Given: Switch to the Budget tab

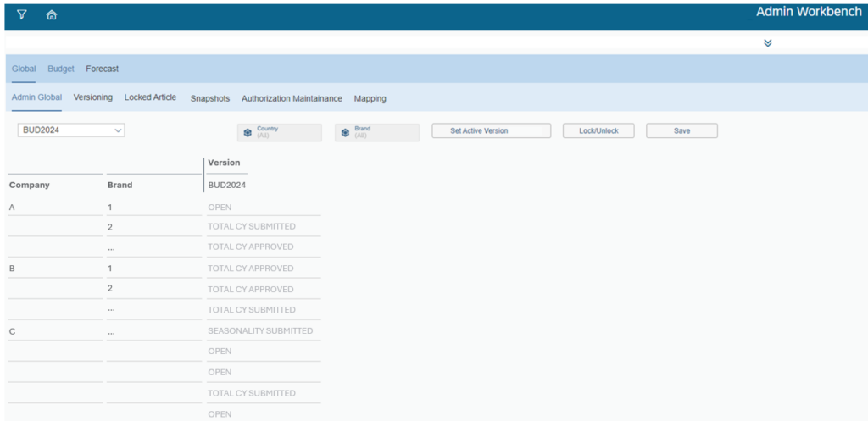Looking at the screenshot, I should point(61,69).
